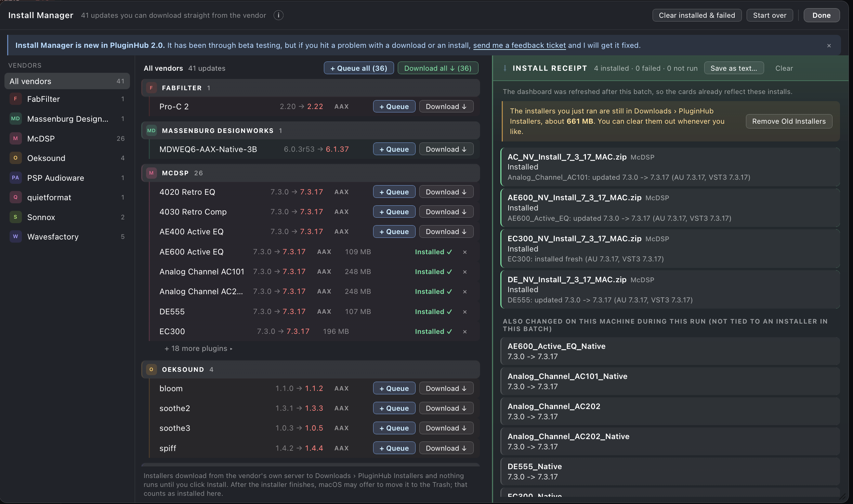Click the FabFilter vendor badge in the sidebar
The image size is (853, 504).
click(x=15, y=99)
